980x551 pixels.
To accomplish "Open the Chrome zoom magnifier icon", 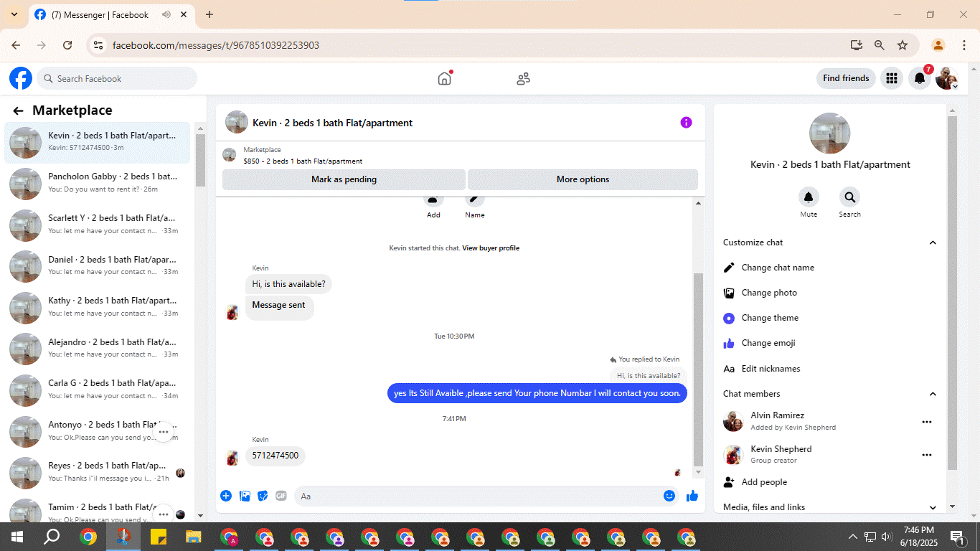I will coord(880,45).
